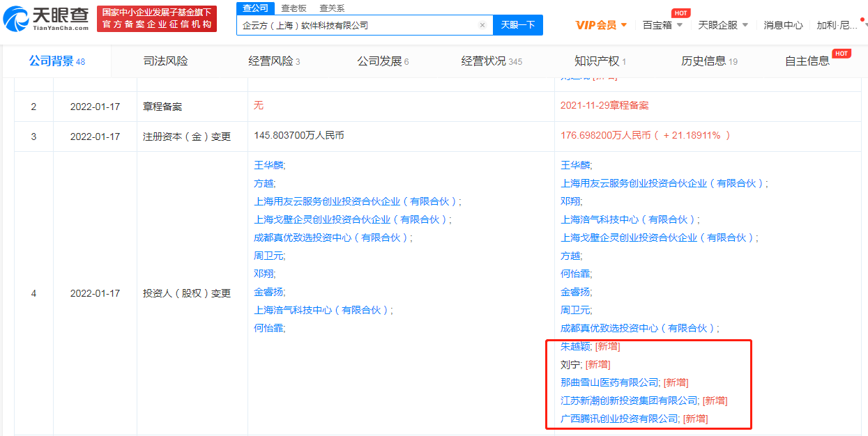Open 上海用友云服务创业投资合伙企业 in the after-change list

pyautogui.click(x=664, y=183)
